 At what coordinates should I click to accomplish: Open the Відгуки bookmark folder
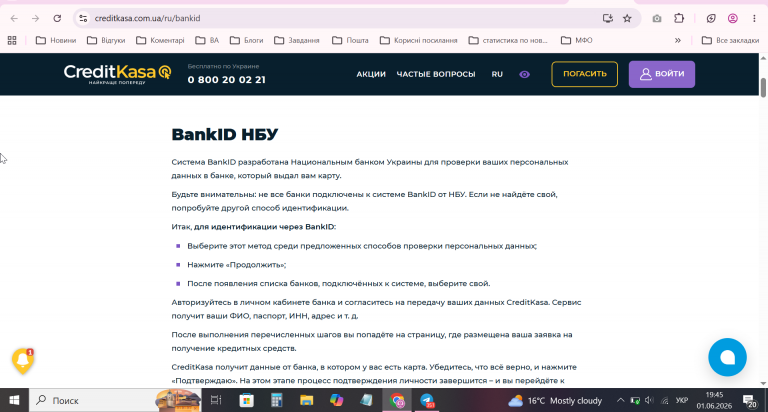point(106,40)
